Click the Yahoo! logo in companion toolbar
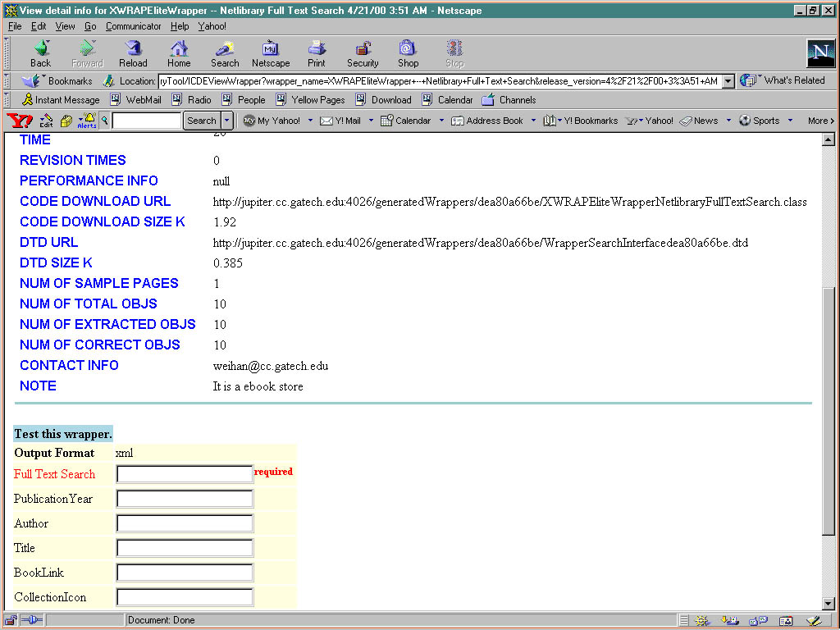The image size is (840, 630). (20, 121)
